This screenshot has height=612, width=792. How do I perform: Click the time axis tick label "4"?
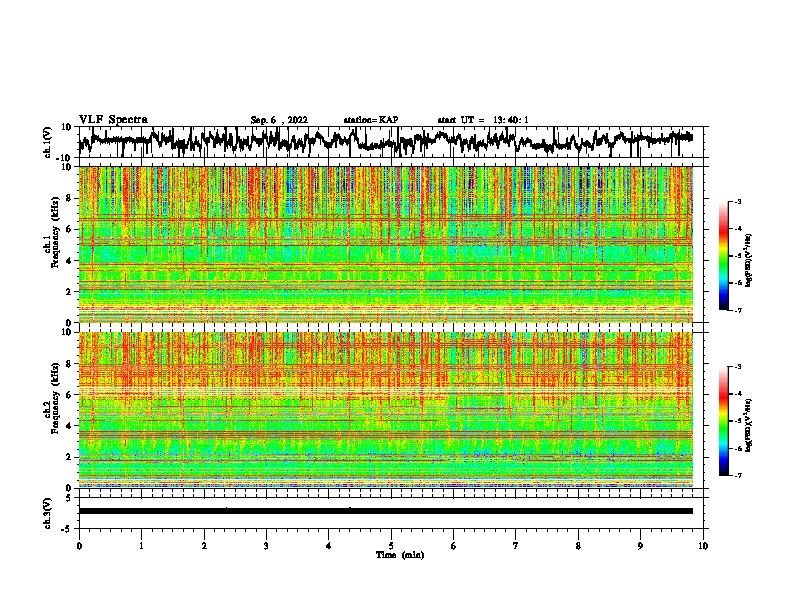(x=329, y=546)
